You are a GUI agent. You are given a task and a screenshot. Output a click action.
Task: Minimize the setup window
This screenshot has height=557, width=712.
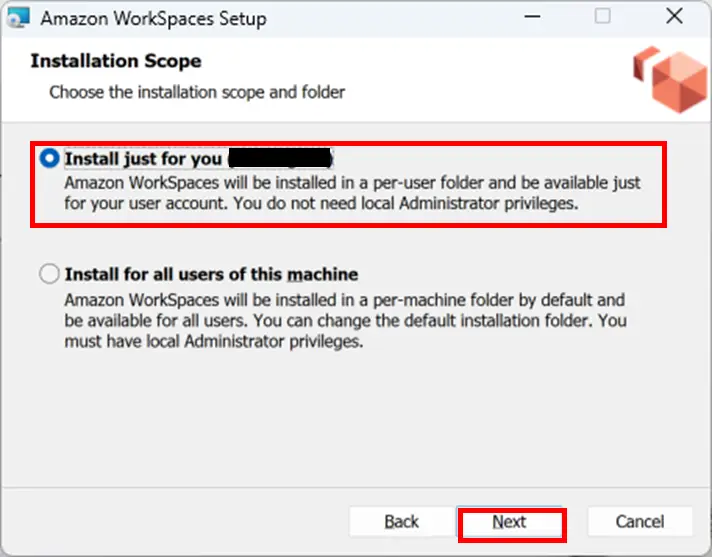tap(532, 17)
